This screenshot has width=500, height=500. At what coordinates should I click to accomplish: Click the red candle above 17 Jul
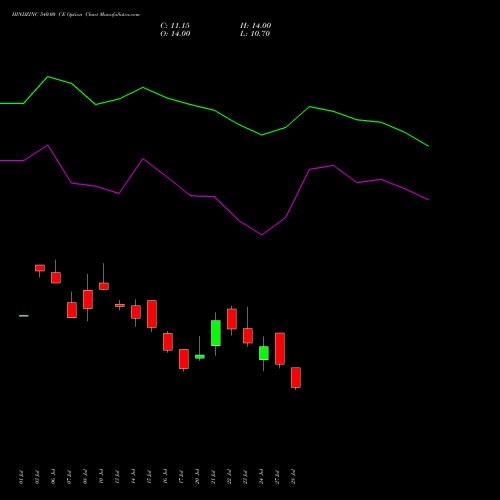point(184,359)
